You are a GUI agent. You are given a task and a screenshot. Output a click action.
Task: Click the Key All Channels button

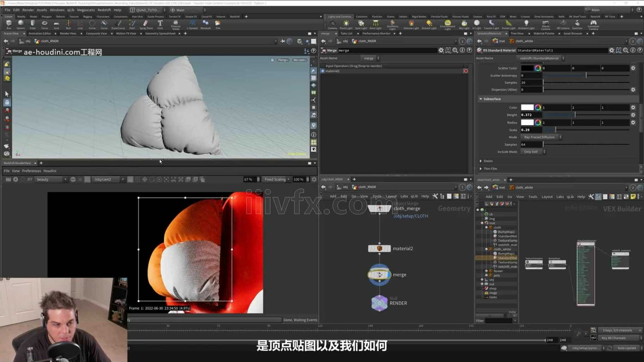pos(614,338)
